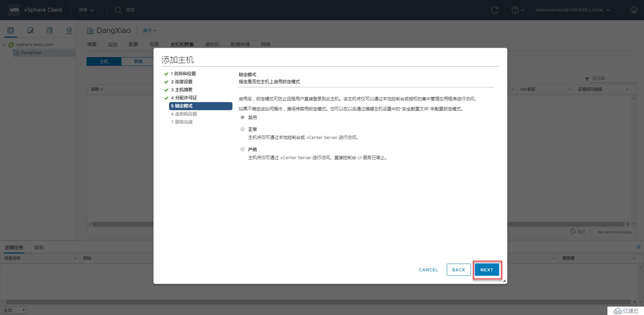This screenshot has height=315, width=644.
Task: Open the 全部 filter combo box
Action: [x=14, y=310]
